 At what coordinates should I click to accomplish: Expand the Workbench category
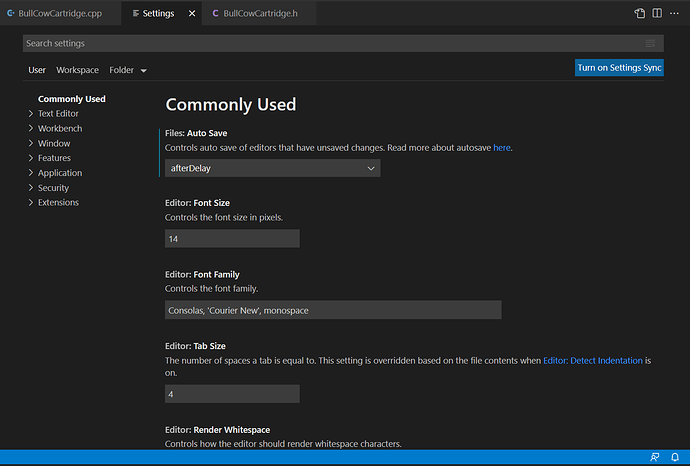(60, 128)
